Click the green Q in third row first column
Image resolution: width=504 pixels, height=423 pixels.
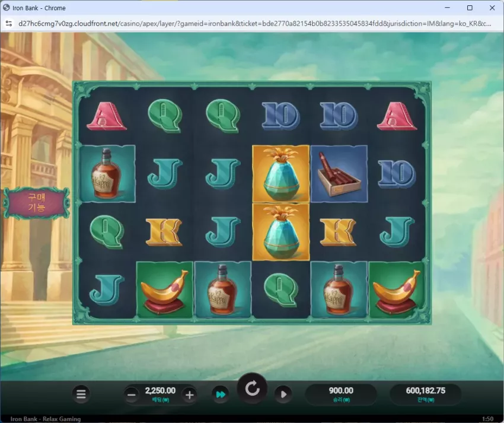107,231
